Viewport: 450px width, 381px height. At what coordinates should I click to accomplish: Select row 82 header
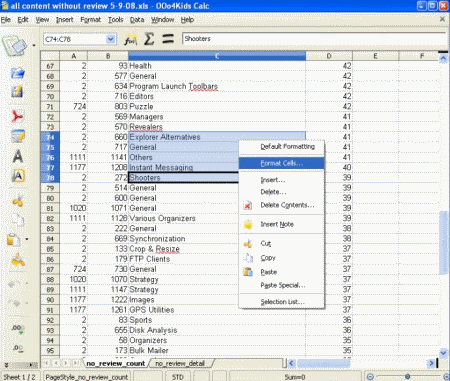50,218
